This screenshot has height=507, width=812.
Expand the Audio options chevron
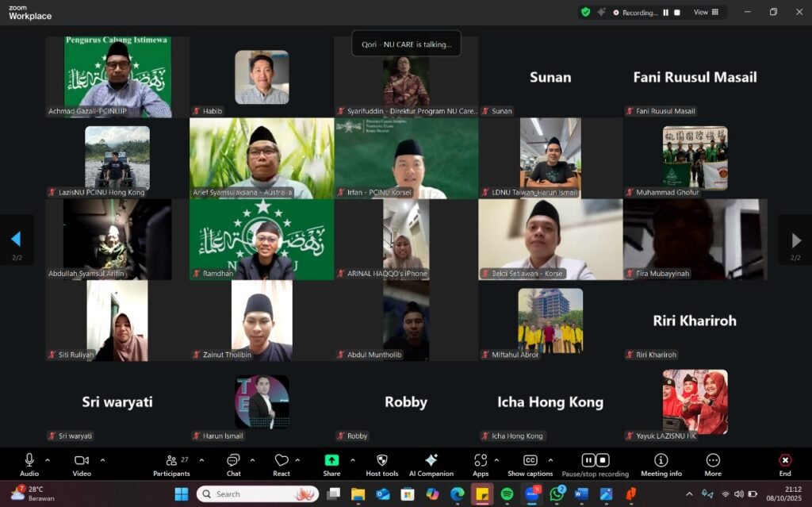(48, 460)
